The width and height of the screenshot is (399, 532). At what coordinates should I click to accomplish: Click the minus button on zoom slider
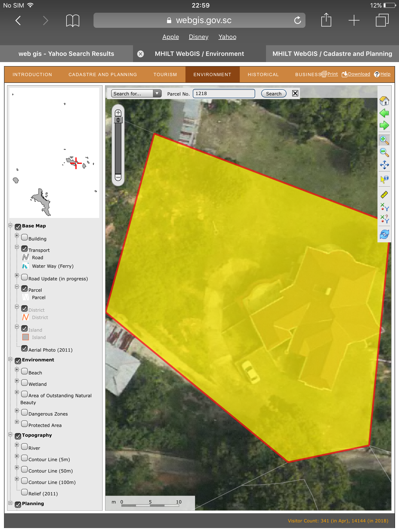point(118,178)
